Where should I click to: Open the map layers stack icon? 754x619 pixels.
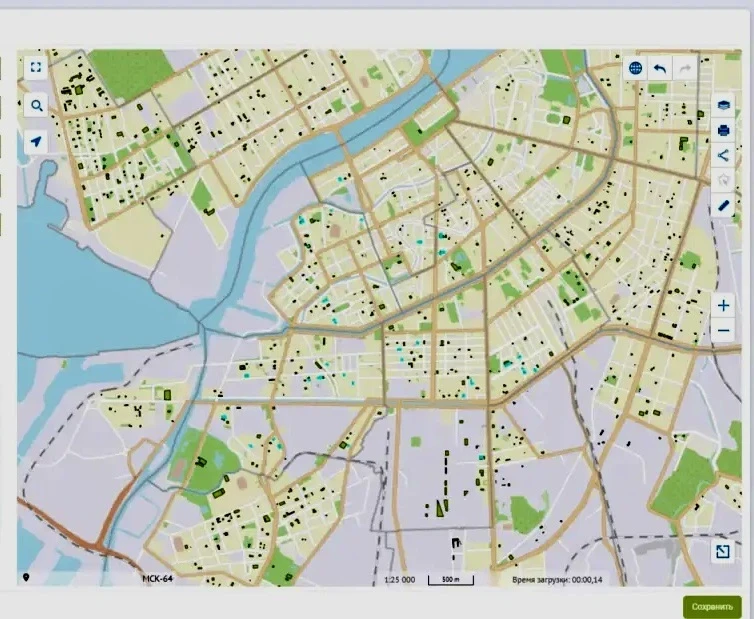(723, 105)
